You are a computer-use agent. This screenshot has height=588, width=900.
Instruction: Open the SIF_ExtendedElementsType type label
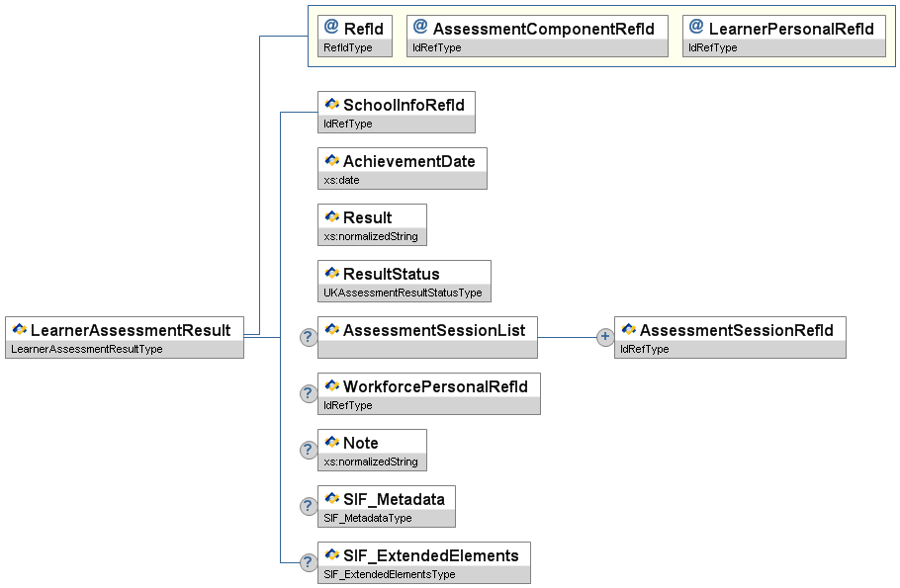click(389, 575)
